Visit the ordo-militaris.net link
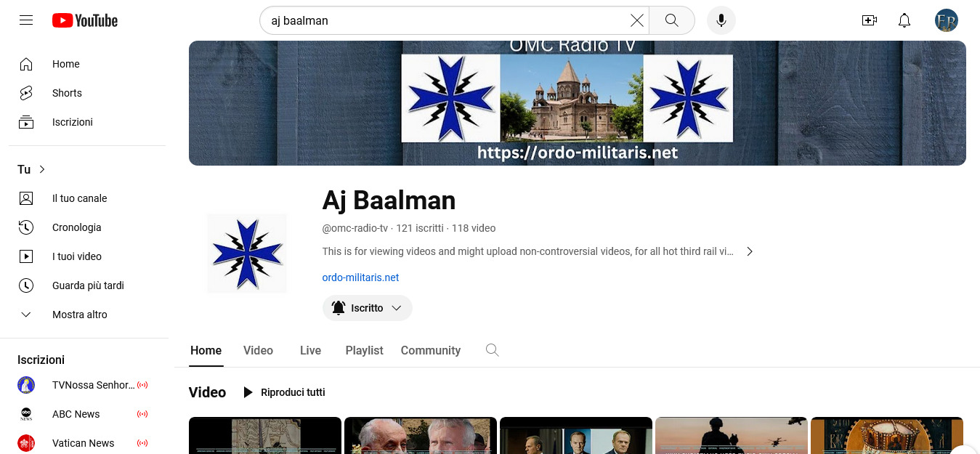Image resolution: width=980 pixels, height=454 pixels. [x=360, y=277]
